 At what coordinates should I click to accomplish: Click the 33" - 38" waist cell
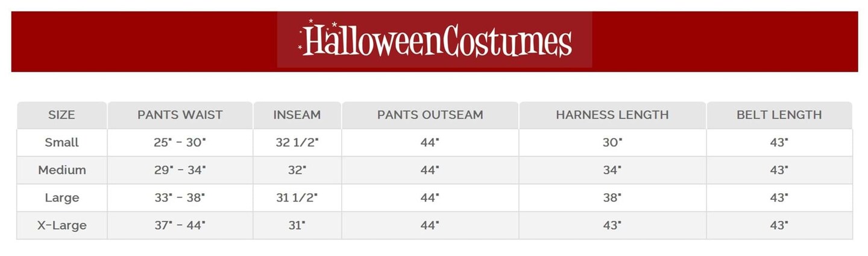pos(180,197)
